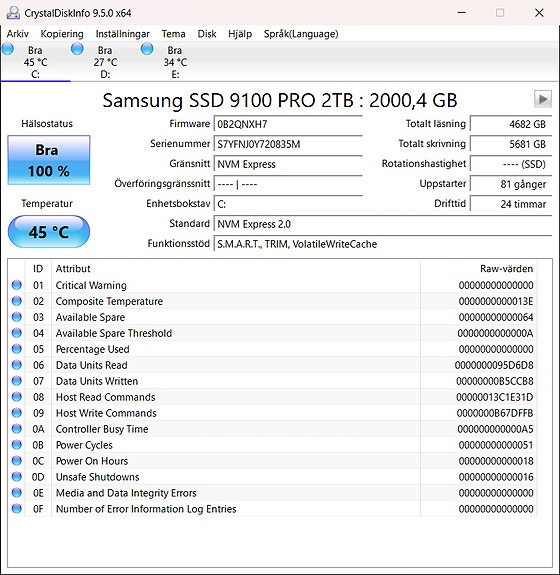The image size is (560, 575).
Task: Open the Tema menu
Action: (x=173, y=34)
